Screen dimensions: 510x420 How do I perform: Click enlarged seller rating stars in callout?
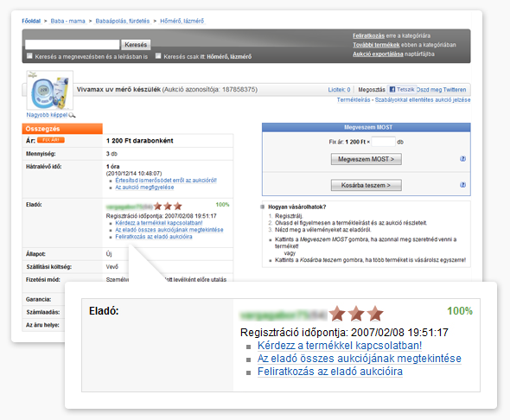coord(356,314)
